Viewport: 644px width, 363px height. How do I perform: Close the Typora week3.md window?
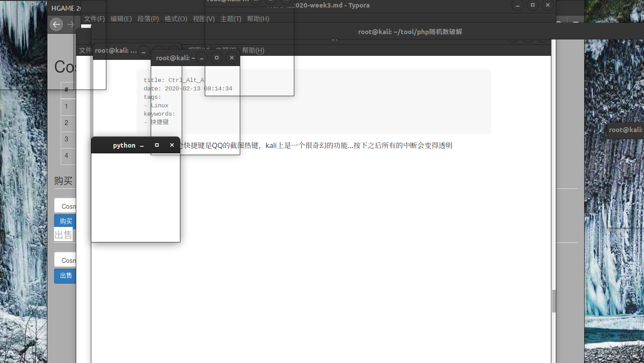548,5
